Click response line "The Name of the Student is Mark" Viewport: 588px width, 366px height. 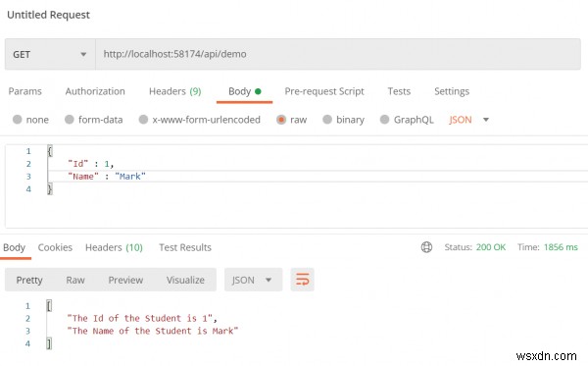point(152,331)
